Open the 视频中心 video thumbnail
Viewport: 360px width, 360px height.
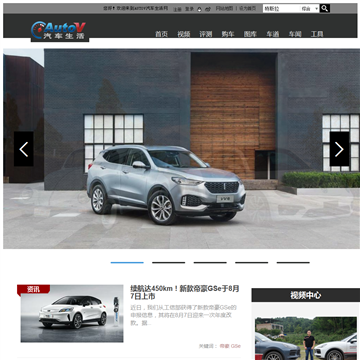tap(306, 338)
